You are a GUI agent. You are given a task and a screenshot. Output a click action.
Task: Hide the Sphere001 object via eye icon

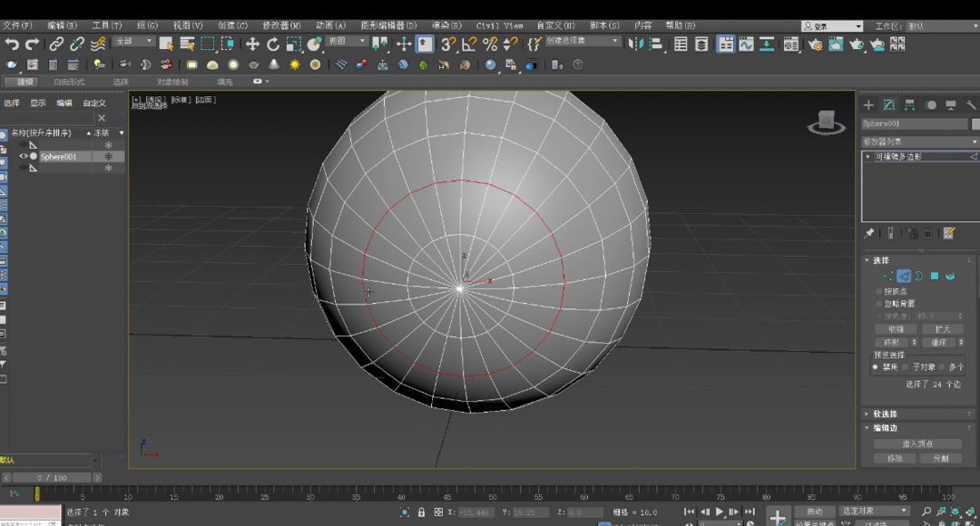24,156
